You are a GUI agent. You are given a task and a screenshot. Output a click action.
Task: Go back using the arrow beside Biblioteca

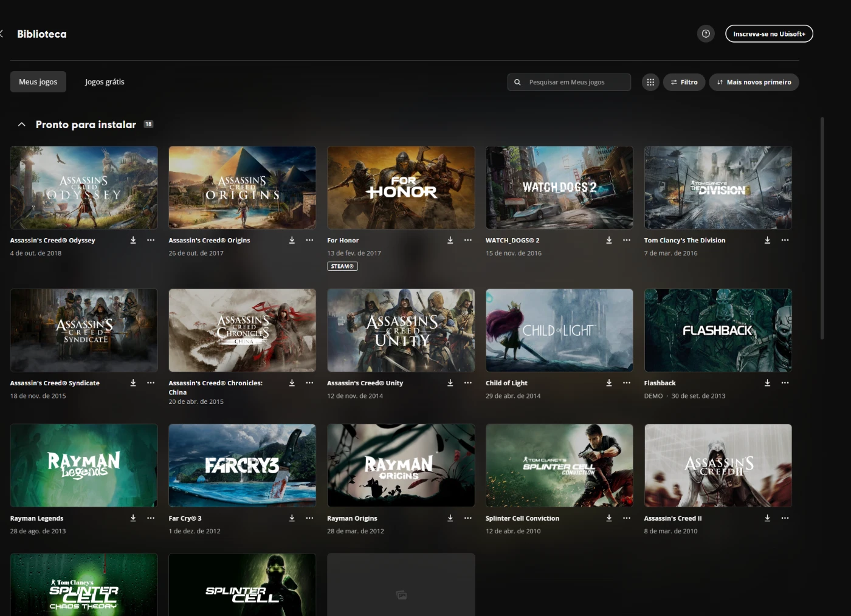pyautogui.click(x=2, y=34)
